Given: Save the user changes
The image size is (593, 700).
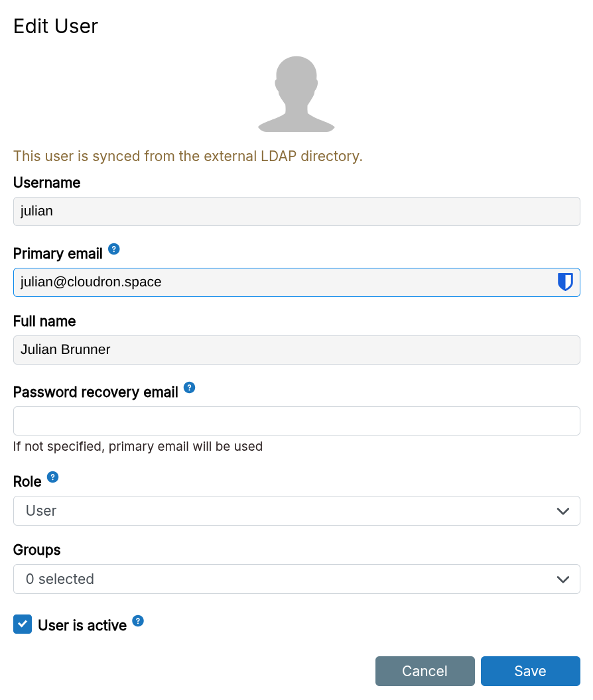Looking at the screenshot, I should (530, 671).
